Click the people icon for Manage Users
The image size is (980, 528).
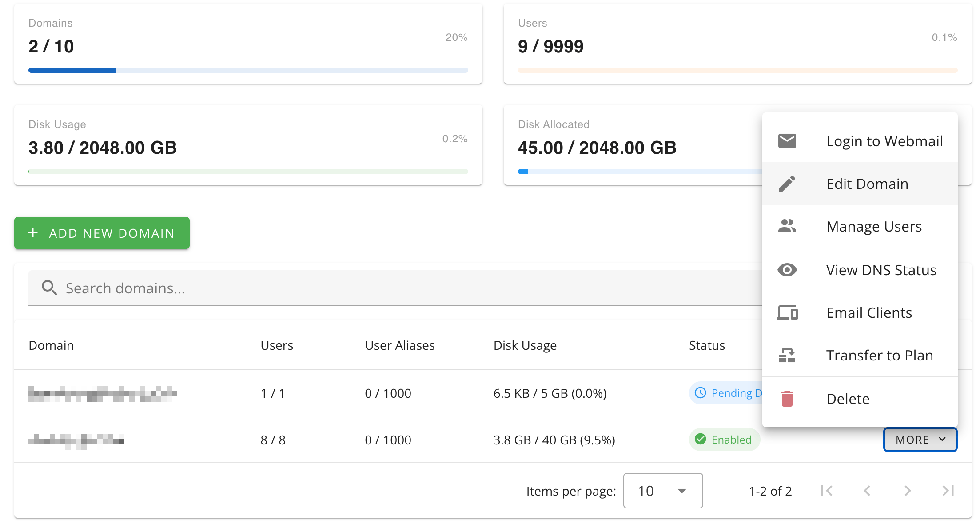787,226
